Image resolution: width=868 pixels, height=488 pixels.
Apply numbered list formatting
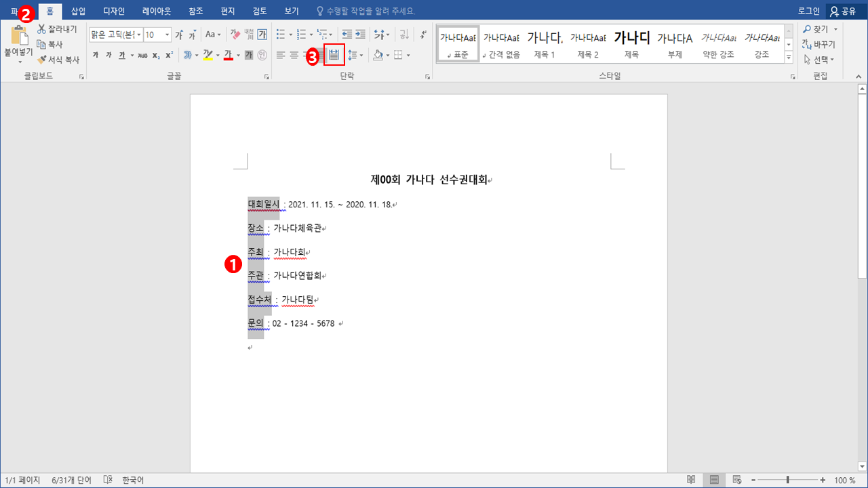coord(302,35)
